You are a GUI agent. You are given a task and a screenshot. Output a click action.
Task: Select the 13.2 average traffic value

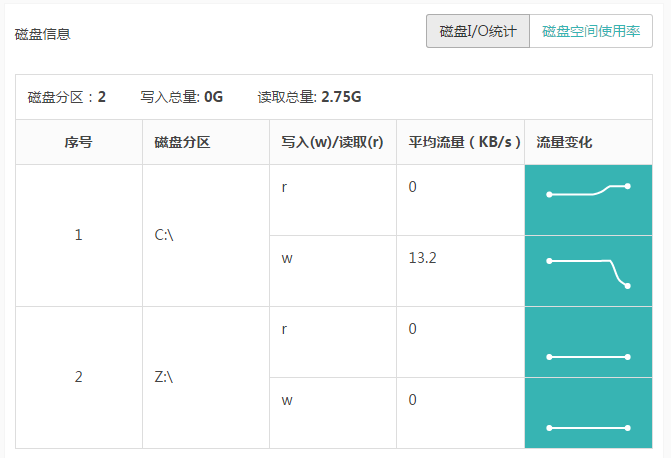coord(422,258)
